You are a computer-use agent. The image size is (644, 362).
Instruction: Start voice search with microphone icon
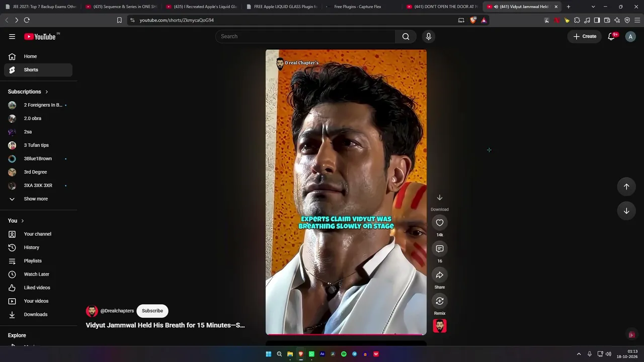[x=429, y=36]
